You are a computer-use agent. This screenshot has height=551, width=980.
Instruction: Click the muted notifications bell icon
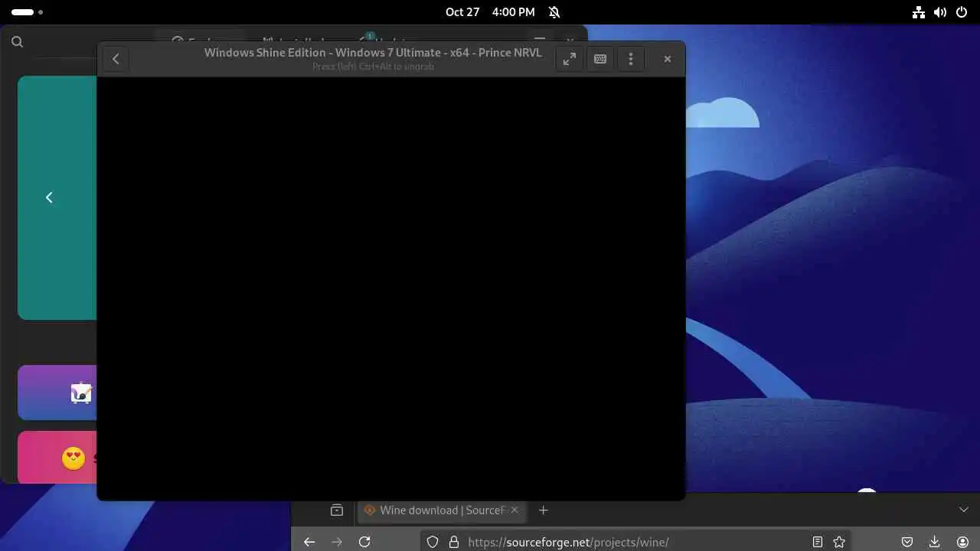tap(554, 12)
